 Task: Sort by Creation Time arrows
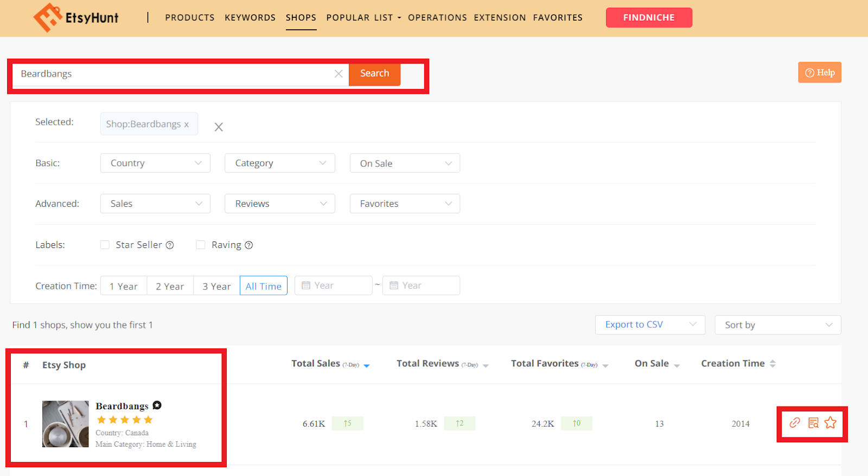(x=773, y=364)
